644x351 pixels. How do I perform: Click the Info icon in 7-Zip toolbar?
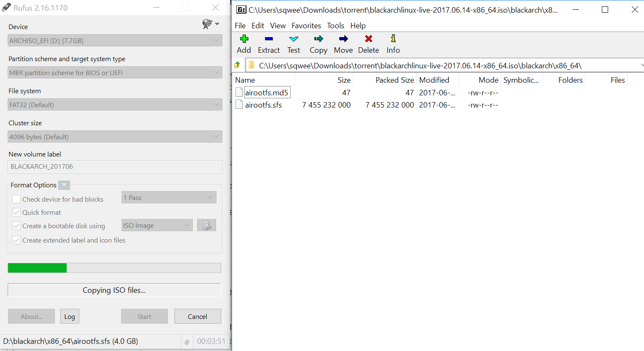pos(393,38)
